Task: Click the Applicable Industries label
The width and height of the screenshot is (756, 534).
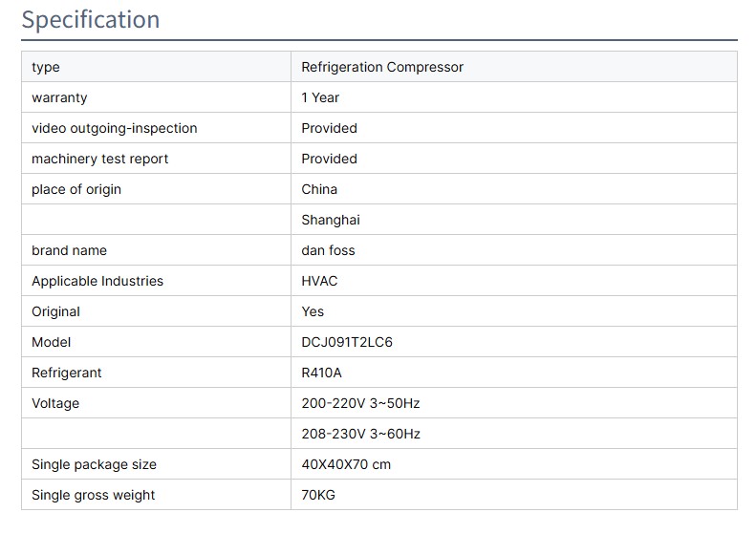Action: (97, 281)
